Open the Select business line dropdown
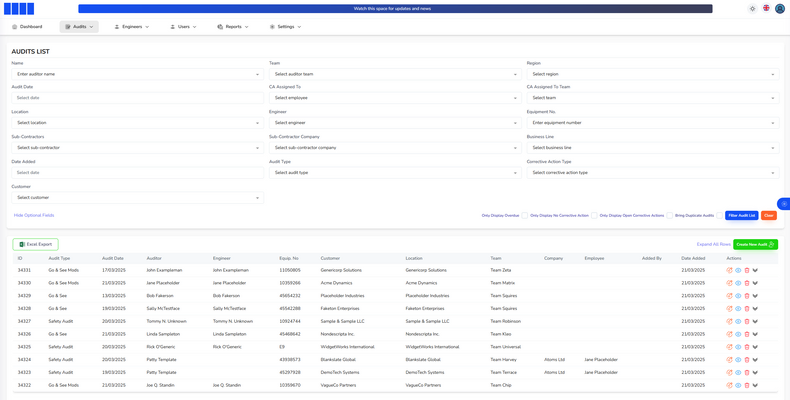790x400 pixels. click(653, 148)
